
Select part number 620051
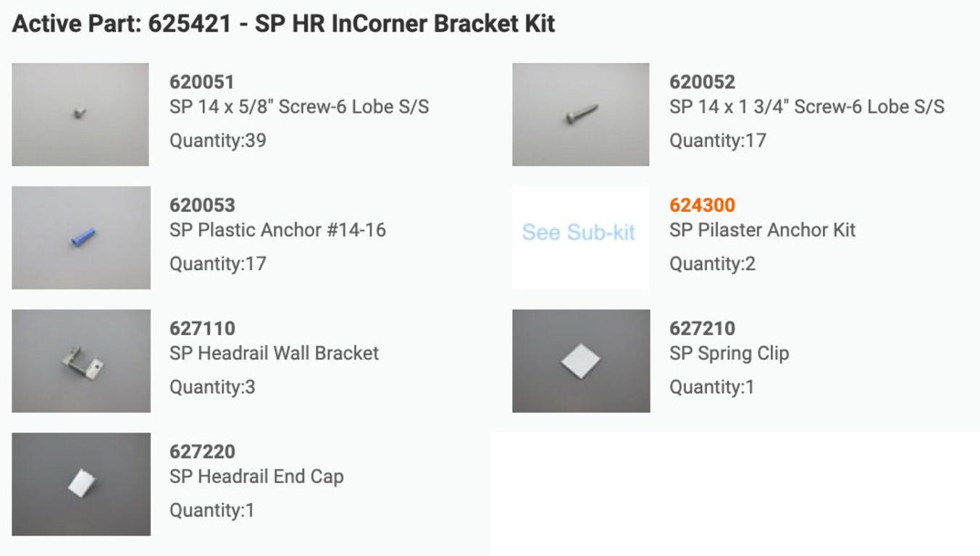(201, 83)
